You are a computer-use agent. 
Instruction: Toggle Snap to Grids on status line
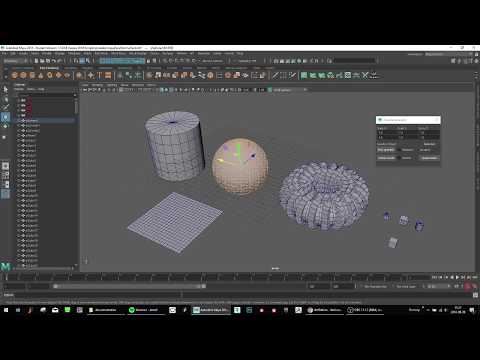pyautogui.click(x=166, y=61)
